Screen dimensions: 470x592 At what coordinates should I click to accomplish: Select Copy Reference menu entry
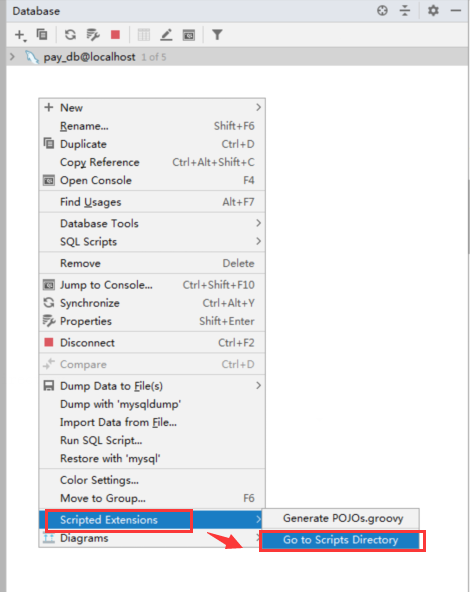[152, 162]
